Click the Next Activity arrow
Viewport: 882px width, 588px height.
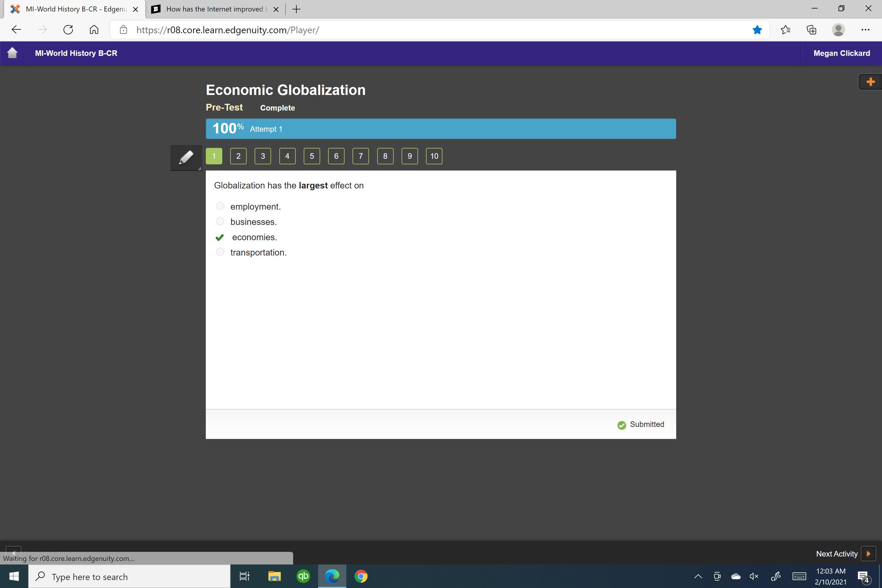868,554
